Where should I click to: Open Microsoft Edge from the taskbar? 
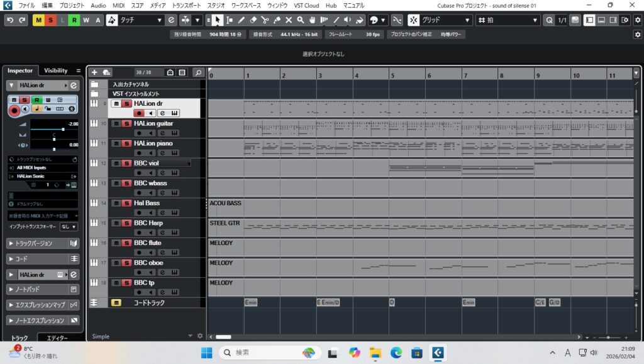(396, 353)
